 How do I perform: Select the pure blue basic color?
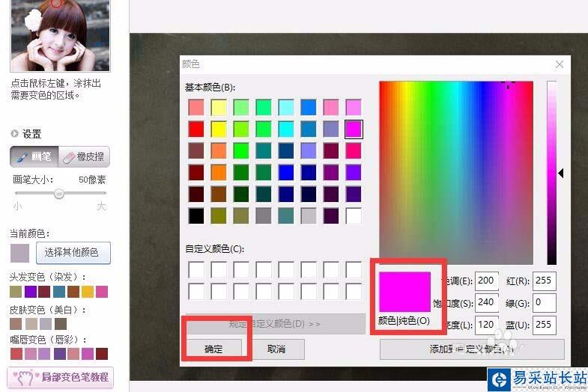click(x=286, y=173)
